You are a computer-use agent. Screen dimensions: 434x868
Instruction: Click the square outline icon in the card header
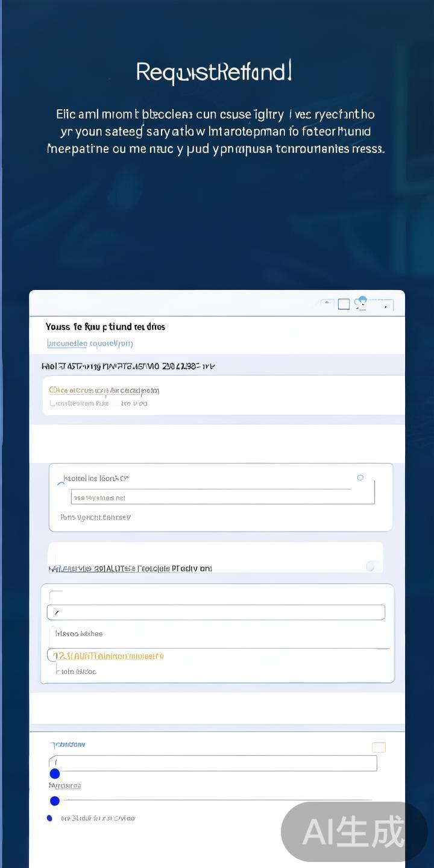344,304
